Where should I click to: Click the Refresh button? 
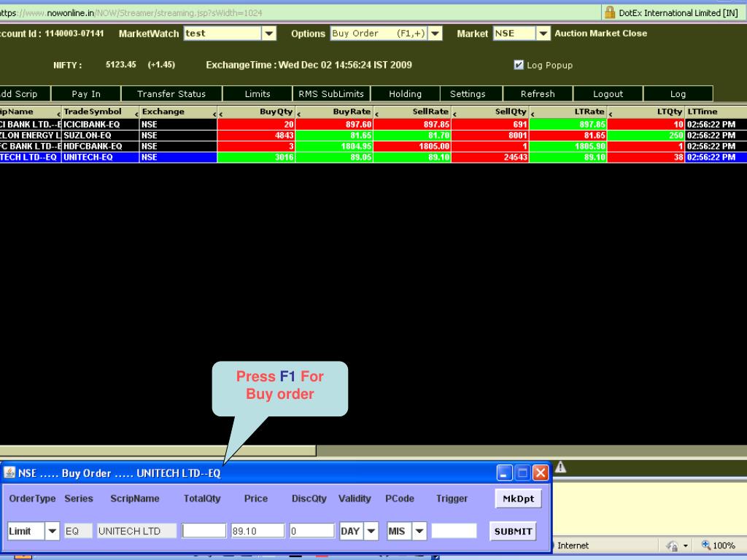tap(538, 94)
